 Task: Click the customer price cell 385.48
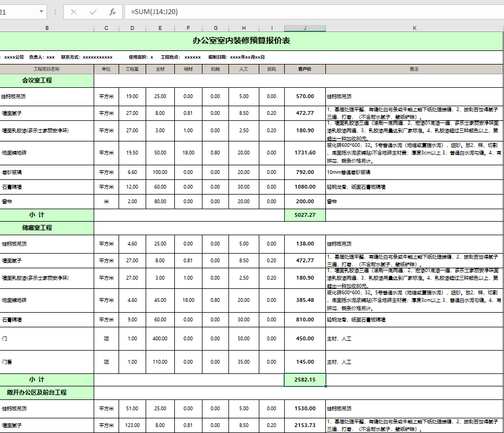305,300
